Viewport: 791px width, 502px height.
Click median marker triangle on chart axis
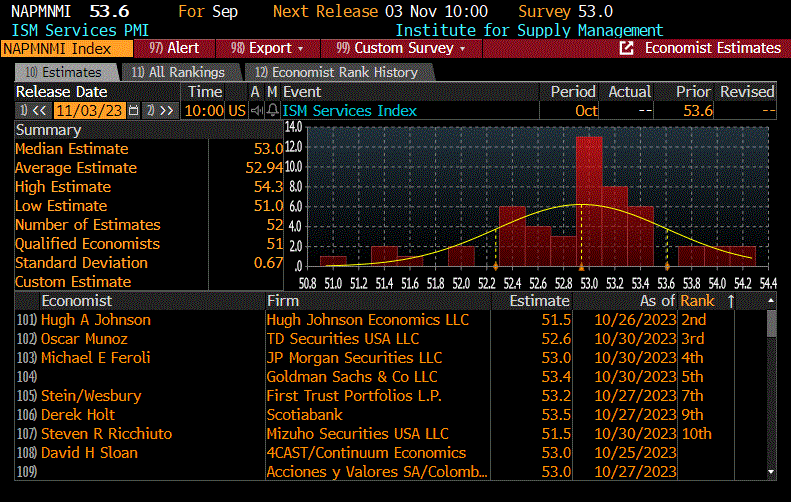tap(581, 266)
